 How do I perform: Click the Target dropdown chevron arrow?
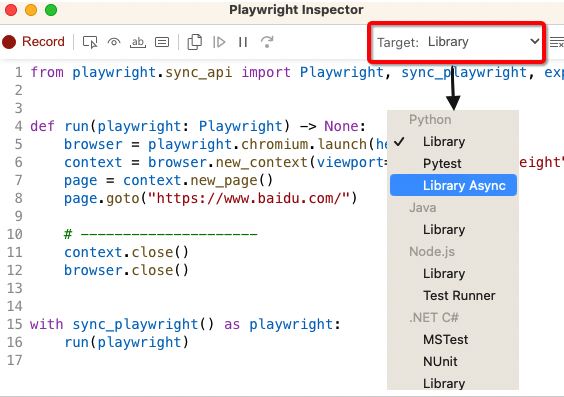tap(535, 41)
